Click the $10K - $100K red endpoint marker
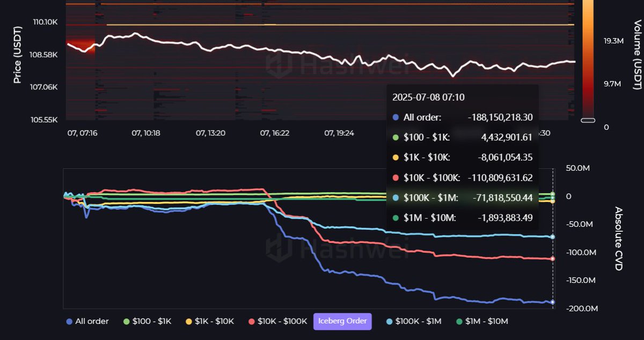Image resolution: width=644 pixels, height=340 pixels. (x=553, y=259)
